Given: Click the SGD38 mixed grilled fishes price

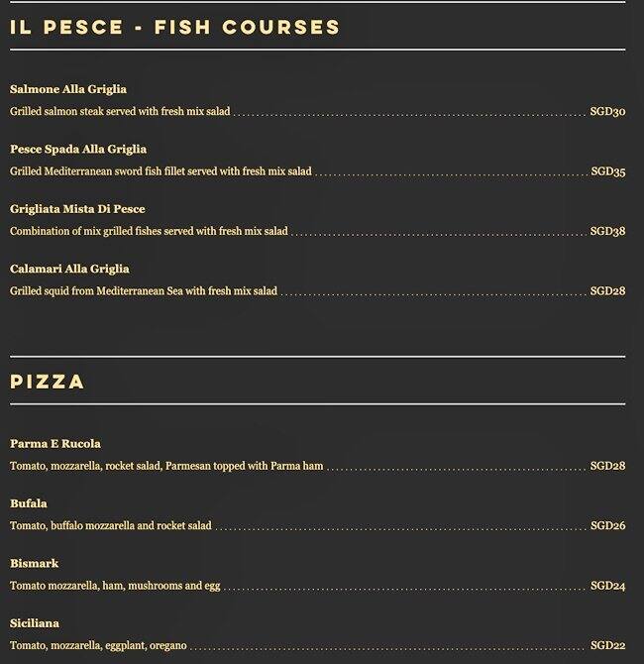Looking at the screenshot, I should point(607,231).
